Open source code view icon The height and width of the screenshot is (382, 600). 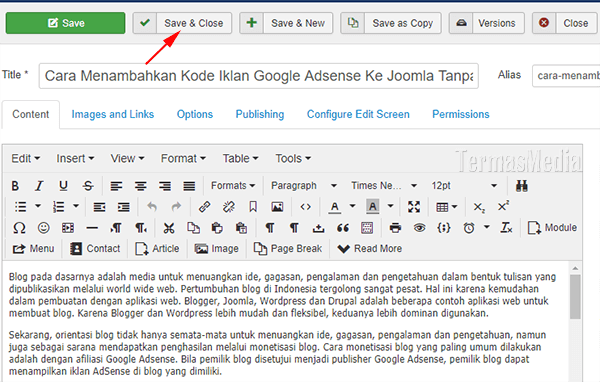(x=305, y=207)
